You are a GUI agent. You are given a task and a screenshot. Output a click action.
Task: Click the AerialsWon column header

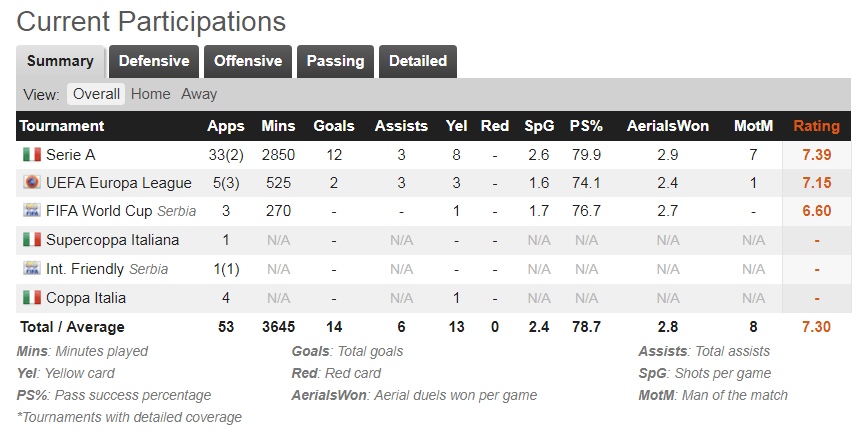tap(668, 126)
